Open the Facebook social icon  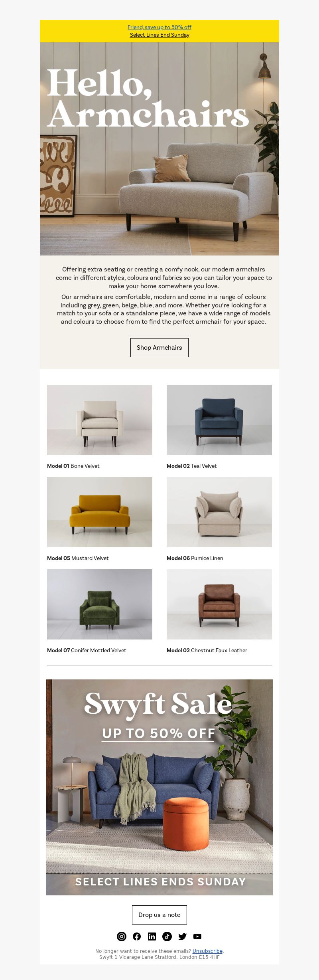pos(137,936)
